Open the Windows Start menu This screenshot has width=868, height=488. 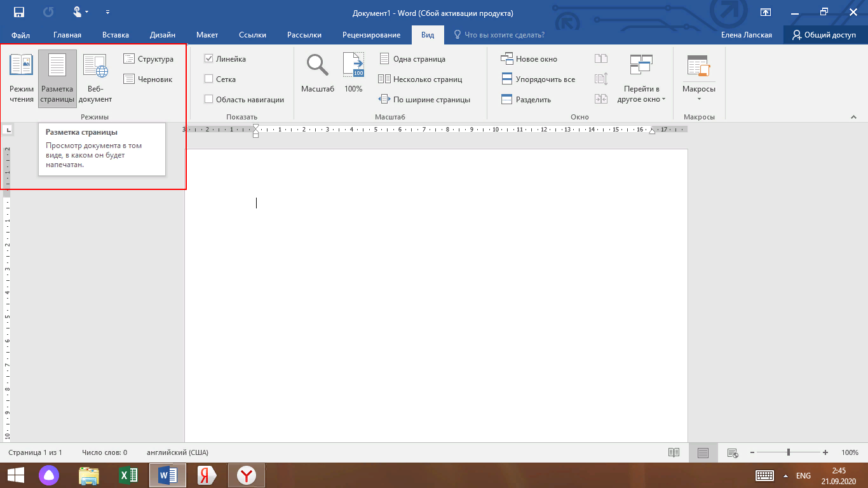[16, 475]
